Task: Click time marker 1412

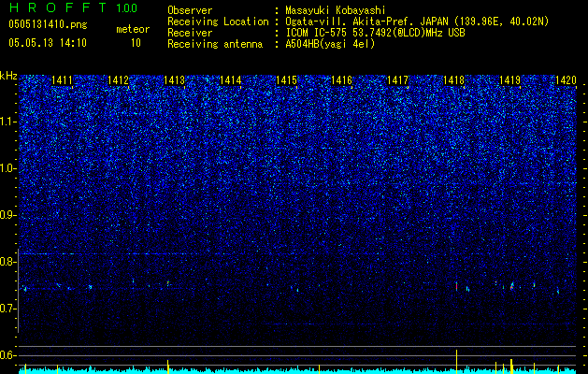Action: click(118, 80)
